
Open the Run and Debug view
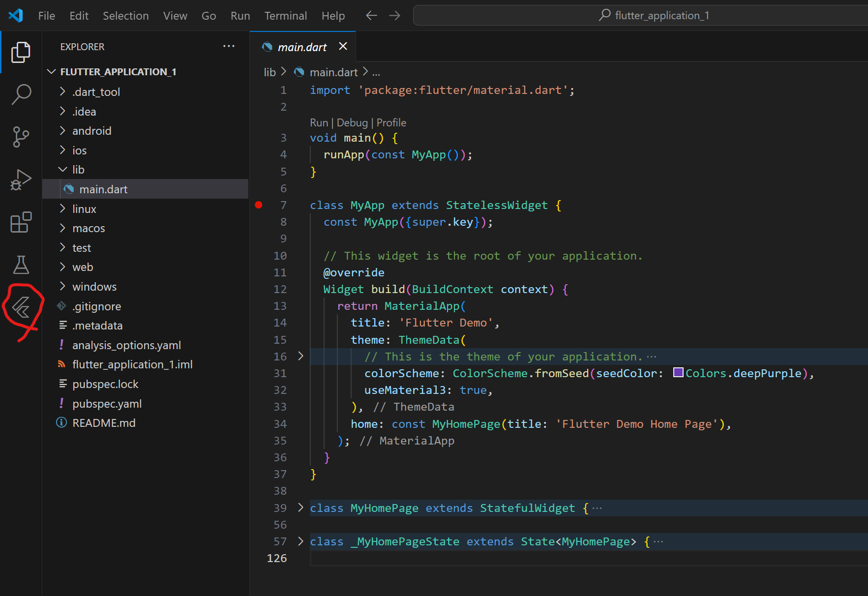[21, 180]
